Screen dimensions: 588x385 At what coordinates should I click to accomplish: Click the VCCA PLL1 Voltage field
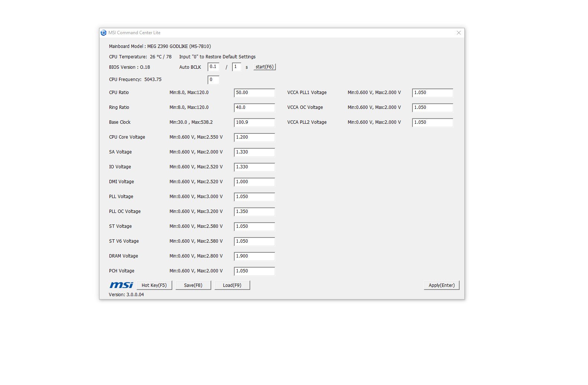pyautogui.click(x=433, y=93)
